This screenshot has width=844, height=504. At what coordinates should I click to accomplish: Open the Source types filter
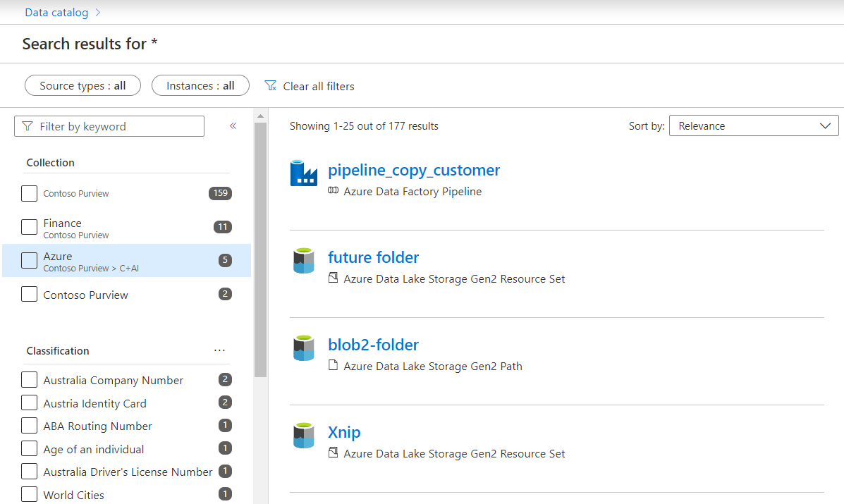pos(82,85)
